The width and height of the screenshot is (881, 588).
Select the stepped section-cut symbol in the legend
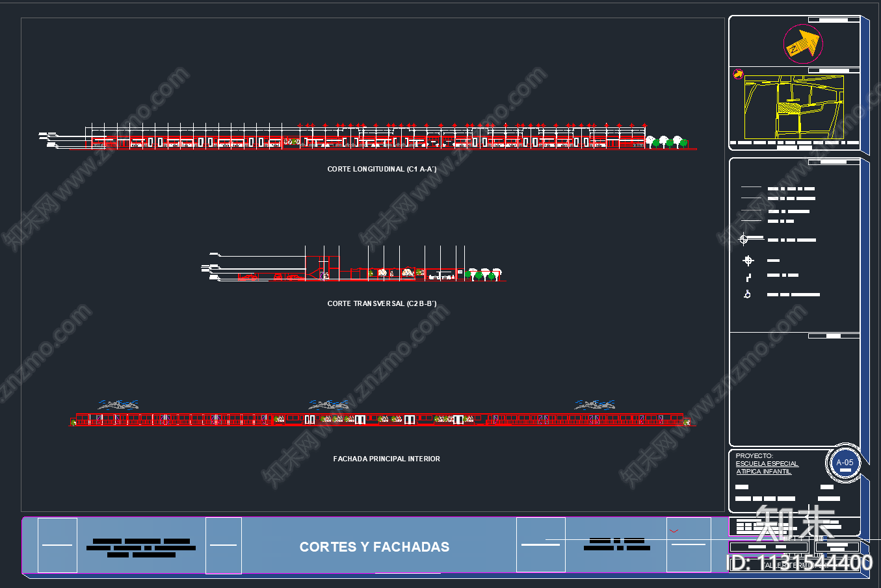click(748, 277)
